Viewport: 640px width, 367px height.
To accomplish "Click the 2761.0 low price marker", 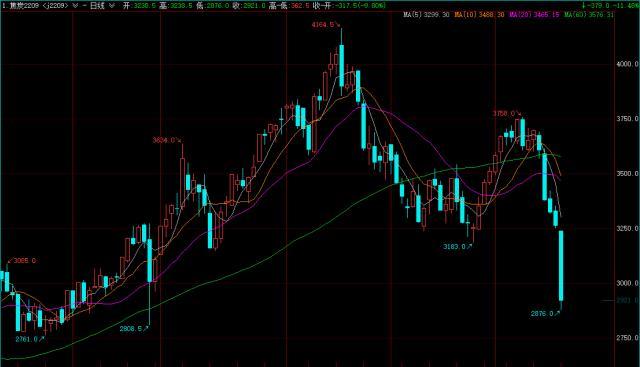I will [x=29, y=339].
